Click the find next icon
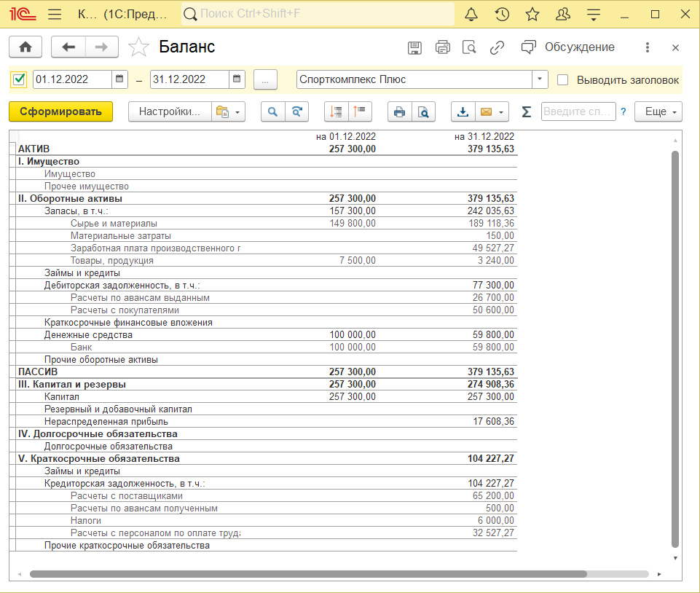The image size is (700, 593). (x=297, y=111)
